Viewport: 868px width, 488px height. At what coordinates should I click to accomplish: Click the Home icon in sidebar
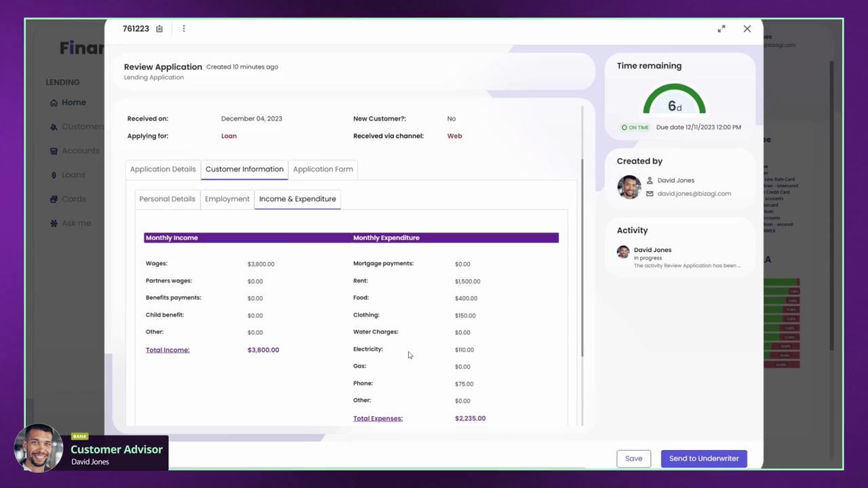click(x=54, y=103)
